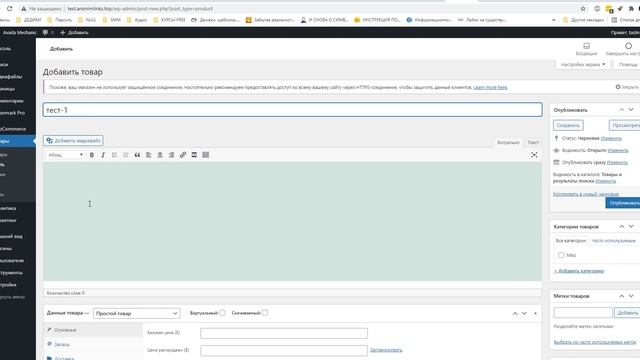Check the Скачиваемый checkbox
Viewport: 640px width, 360px height.
(265, 313)
